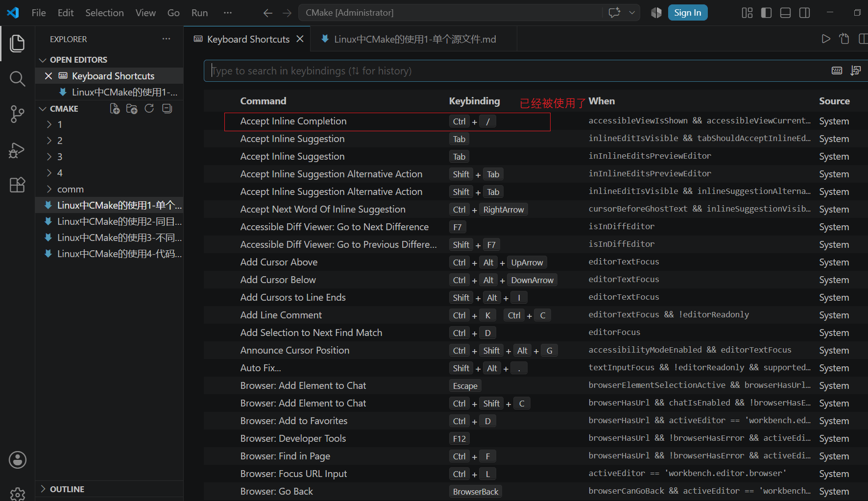Go back using navigation arrow
Screen dimensions: 868x501
tap(267, 13)
